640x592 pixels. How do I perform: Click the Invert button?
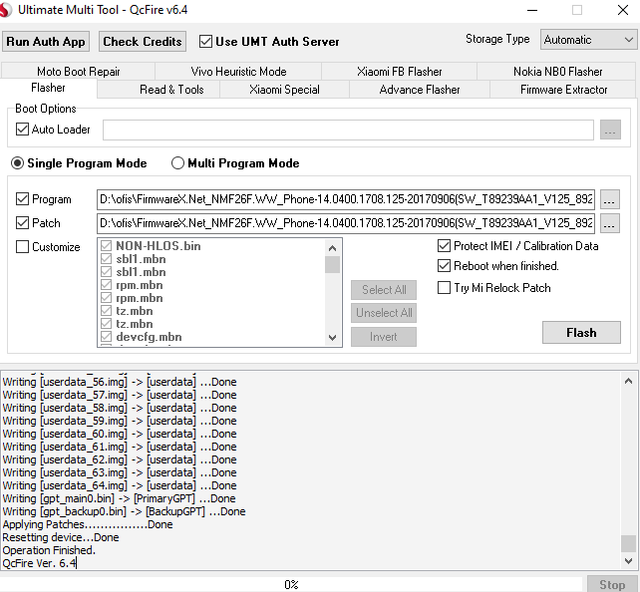point(384,337)
